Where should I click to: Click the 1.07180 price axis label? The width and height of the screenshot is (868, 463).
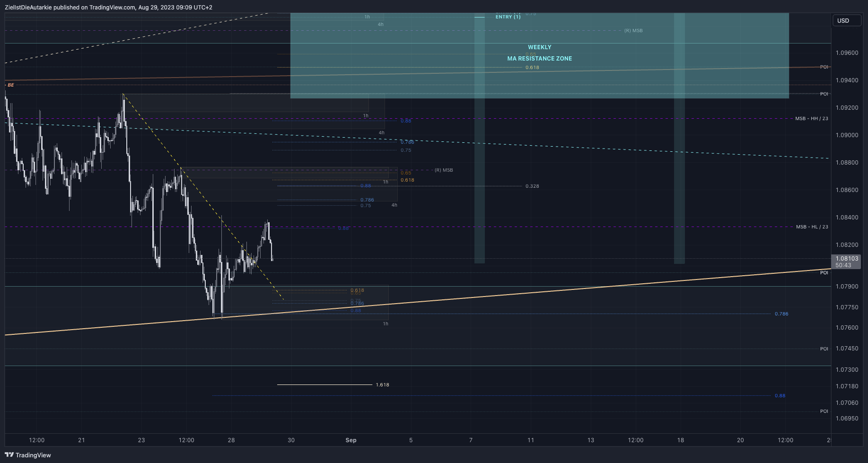pyautogui.click(x=847, y=386)
